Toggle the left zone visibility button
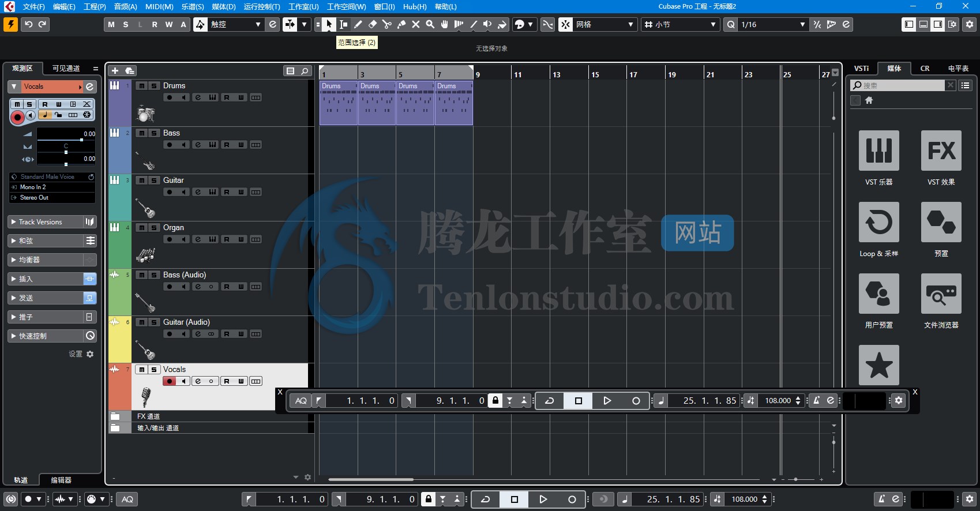 [x=909, y=24]
